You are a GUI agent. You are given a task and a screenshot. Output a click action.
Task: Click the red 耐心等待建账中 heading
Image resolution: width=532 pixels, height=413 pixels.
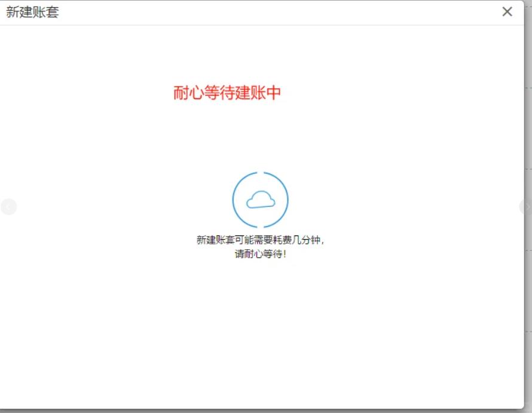(x=227, y=93)
